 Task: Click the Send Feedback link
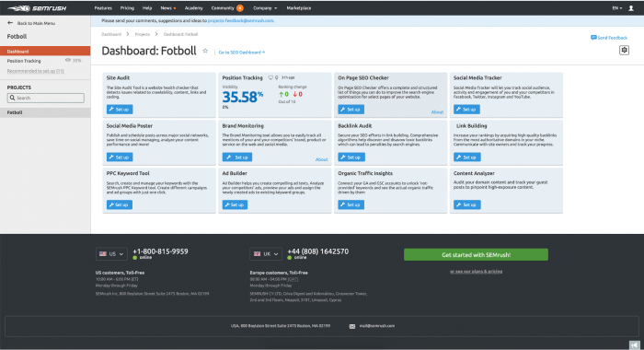coord(612,38)
